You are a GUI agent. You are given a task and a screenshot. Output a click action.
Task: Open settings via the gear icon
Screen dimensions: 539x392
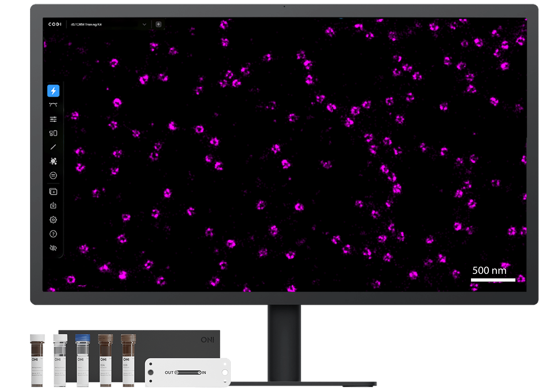coord(53,220)
